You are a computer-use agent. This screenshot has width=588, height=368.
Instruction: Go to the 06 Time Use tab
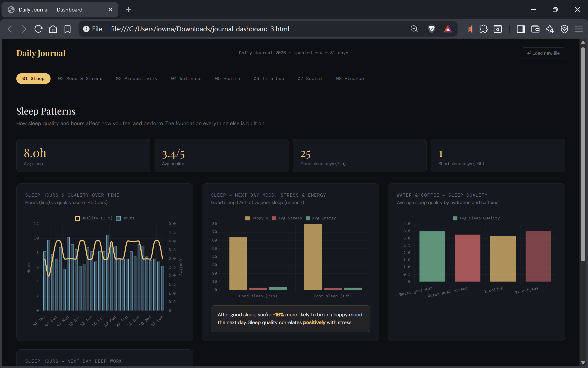click(x=269, y=78)
